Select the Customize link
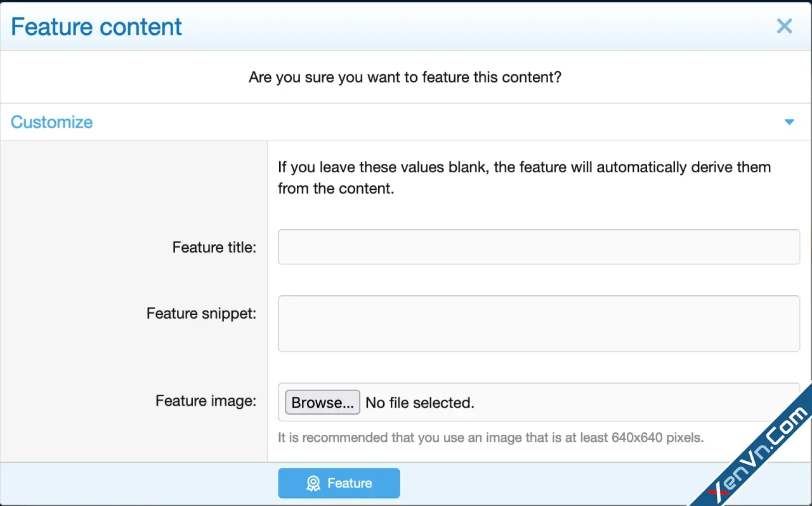The image size is (812, 506). point(51,122)
